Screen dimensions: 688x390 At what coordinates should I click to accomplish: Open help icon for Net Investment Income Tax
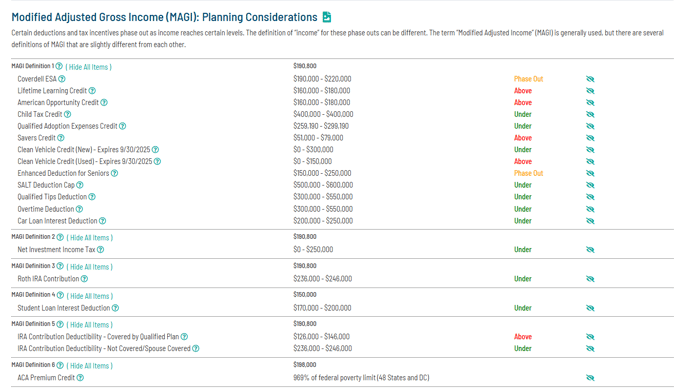click(x=100, y=250)
